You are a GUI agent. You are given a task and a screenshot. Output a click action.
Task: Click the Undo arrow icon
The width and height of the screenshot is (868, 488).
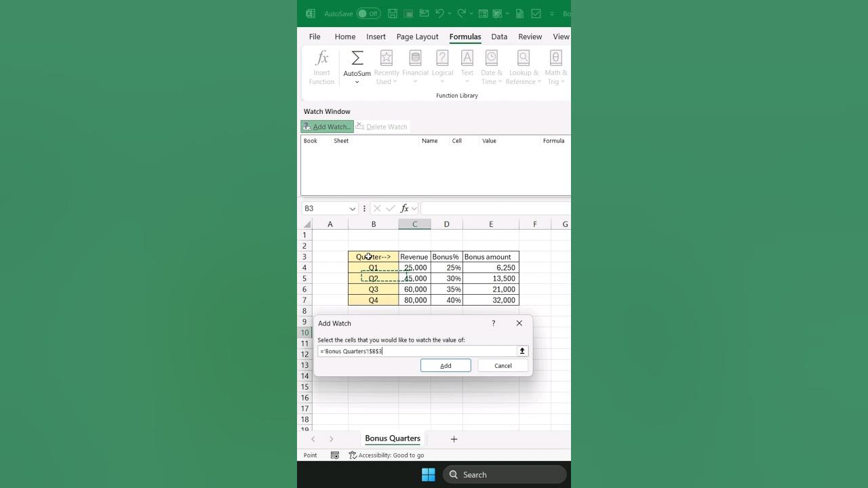pos(439,14)
